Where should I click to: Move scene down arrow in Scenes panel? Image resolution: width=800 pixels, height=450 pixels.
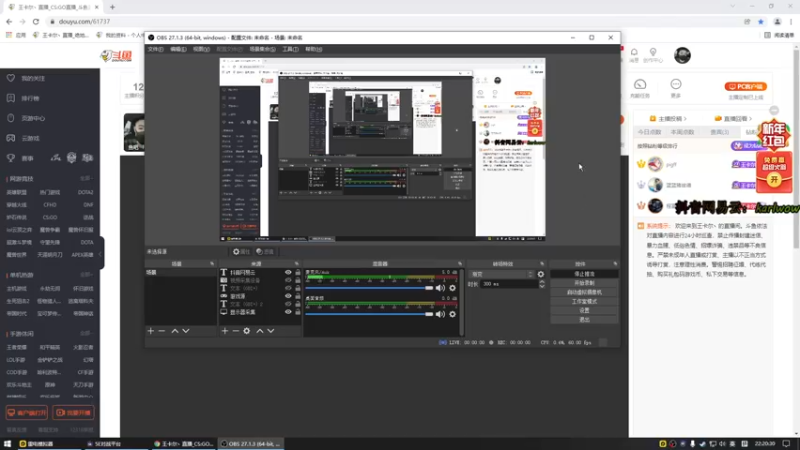186,331
